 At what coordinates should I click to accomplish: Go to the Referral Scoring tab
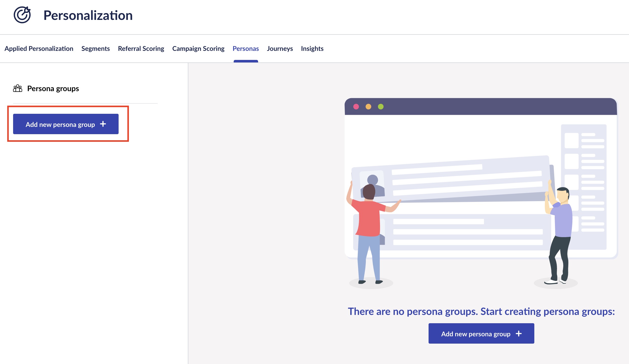click(x=141, y=49)
